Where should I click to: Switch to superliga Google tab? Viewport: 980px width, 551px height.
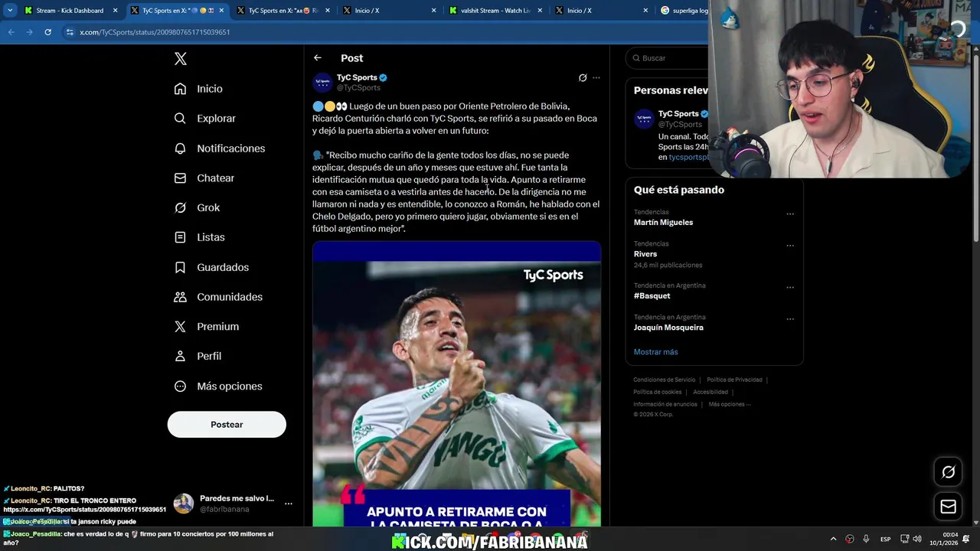(x=684, y=11)
